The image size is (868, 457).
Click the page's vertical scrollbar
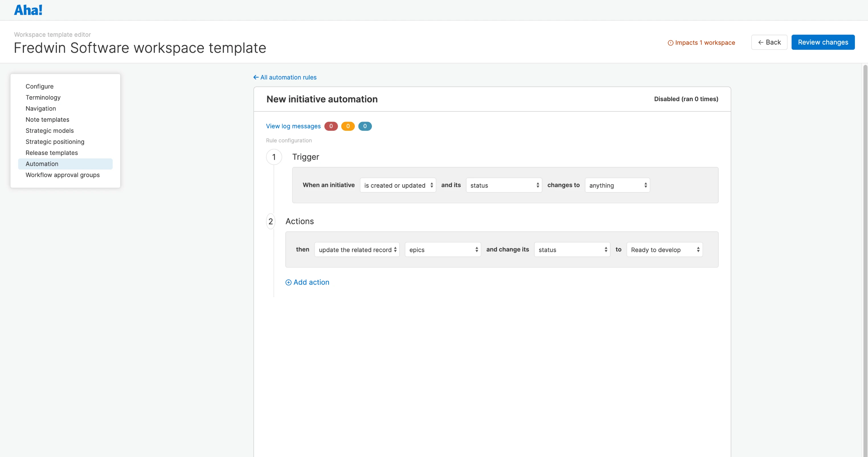(x=865, y=236)
